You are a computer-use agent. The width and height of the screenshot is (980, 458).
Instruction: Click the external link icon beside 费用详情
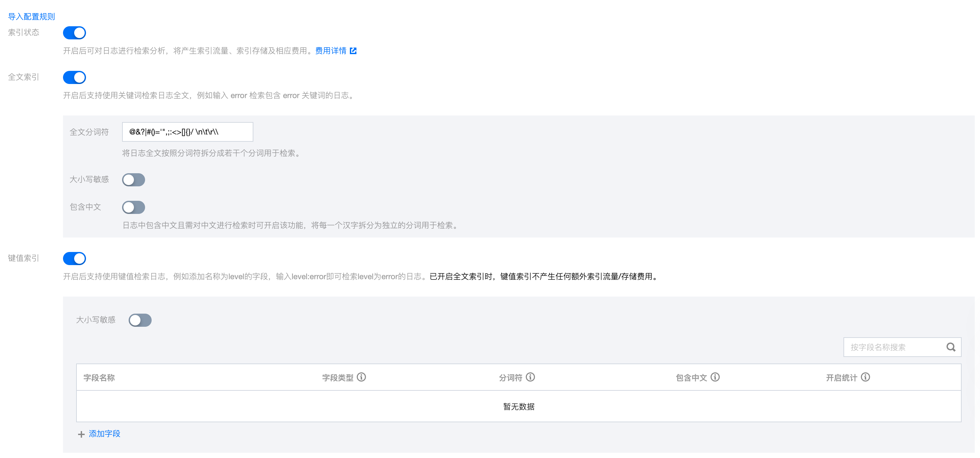(x=353, y=51)
